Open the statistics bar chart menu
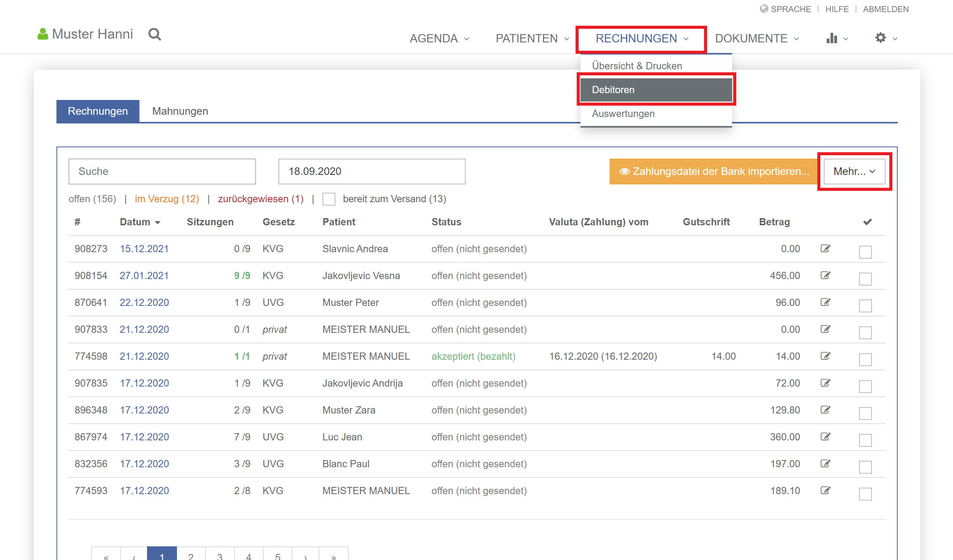Image resolution: width=953 pixels, height=560 pixels. pyautogui.click(x=837, y=38)
